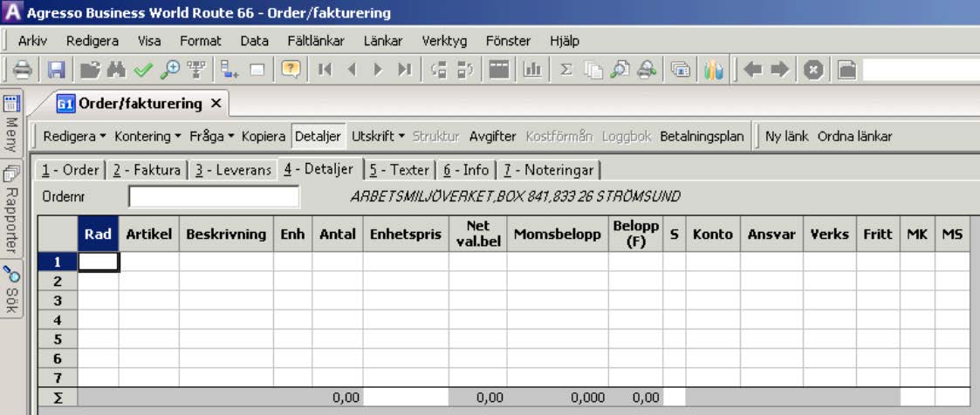The height and width of the screenshot is (415, 980).
Task: Open the Hjälp menu
Action: coord(565,41)
